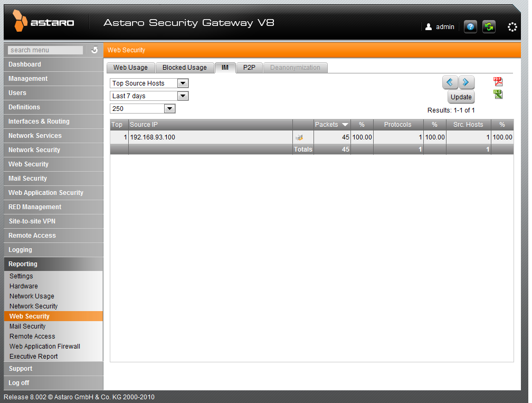532x403 pixels.
Task: Open the Blocked Usage tab
Action: 184,68
